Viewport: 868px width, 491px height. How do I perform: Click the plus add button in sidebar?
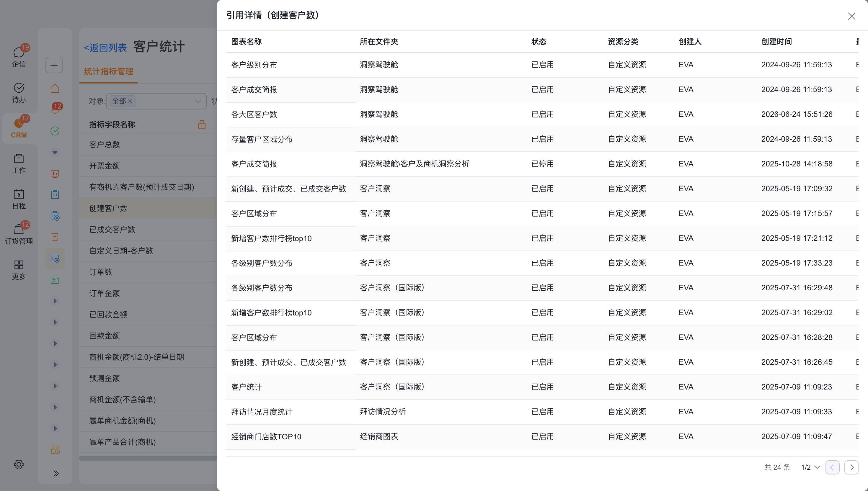54,65
